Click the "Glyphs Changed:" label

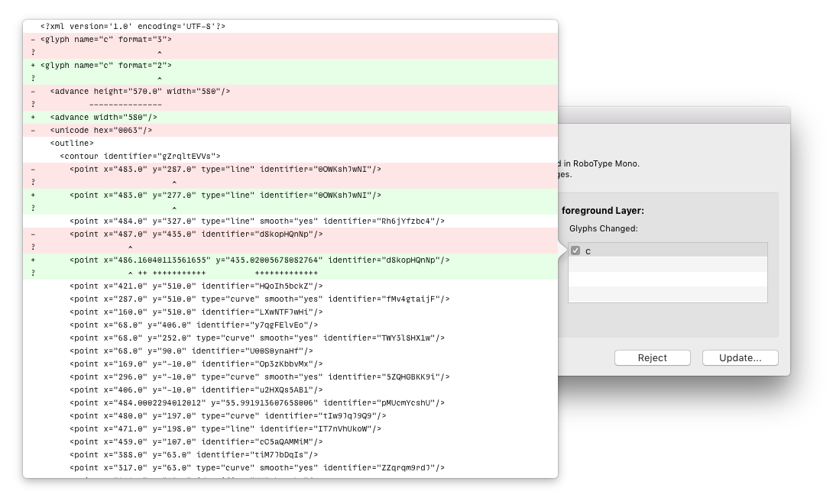(603, 228)
